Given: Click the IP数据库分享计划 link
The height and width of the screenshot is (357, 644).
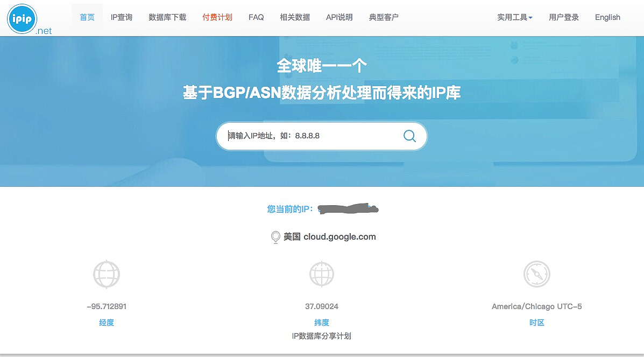Looking at the screenshot, I should pyautogui.click(x=322, y=336).
